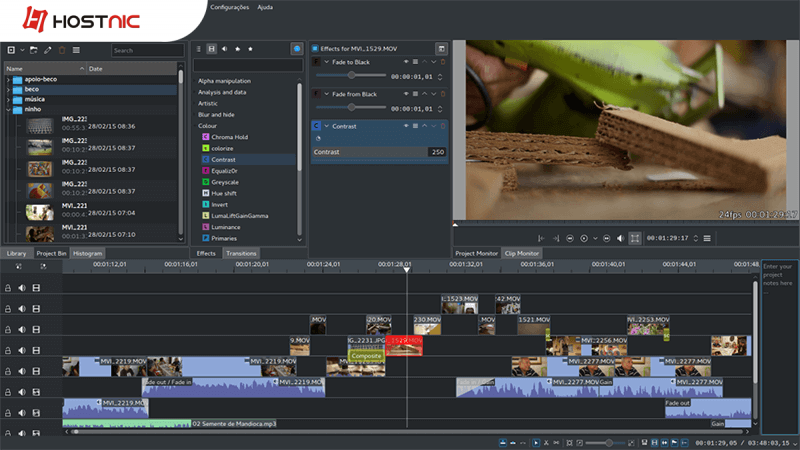
Task: Fit timeline zoom to project
Action: pyautogui.click(x=570, y=443)
